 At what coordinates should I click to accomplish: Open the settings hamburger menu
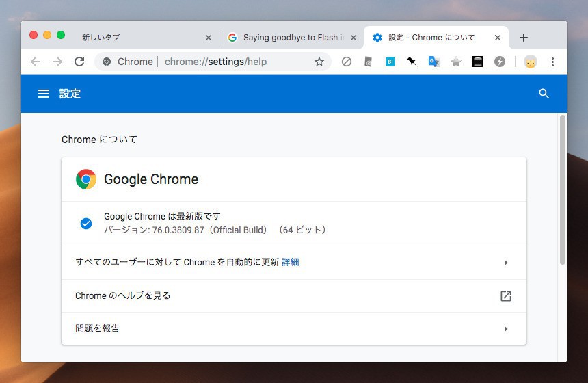(x=44, y=94)
